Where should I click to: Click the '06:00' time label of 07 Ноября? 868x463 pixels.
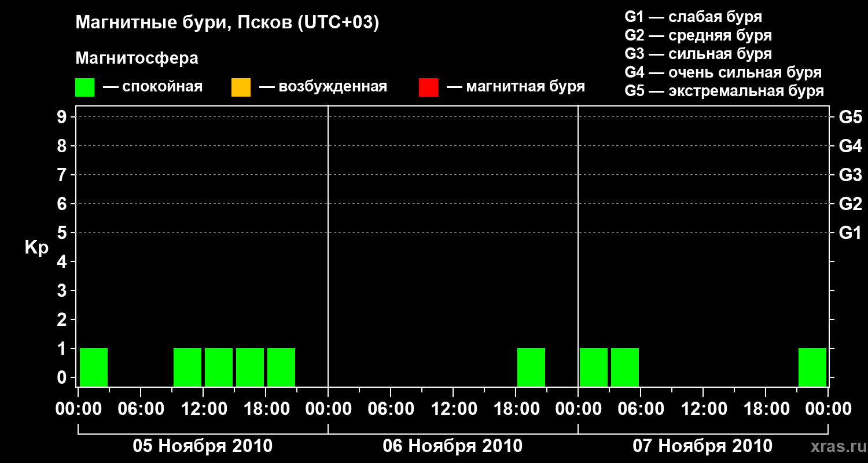pyautogui.click(x=641, y=409)
